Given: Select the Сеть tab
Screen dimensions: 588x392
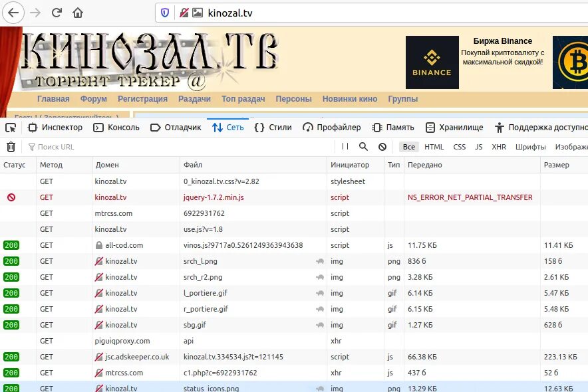Looking at the screenshot, I should (x=228, y=128).
